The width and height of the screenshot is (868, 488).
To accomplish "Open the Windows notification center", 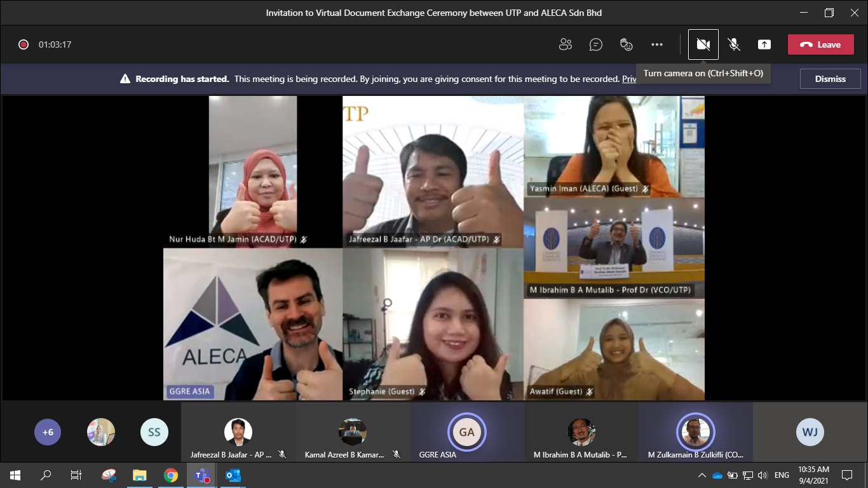I will coord(847,475).
